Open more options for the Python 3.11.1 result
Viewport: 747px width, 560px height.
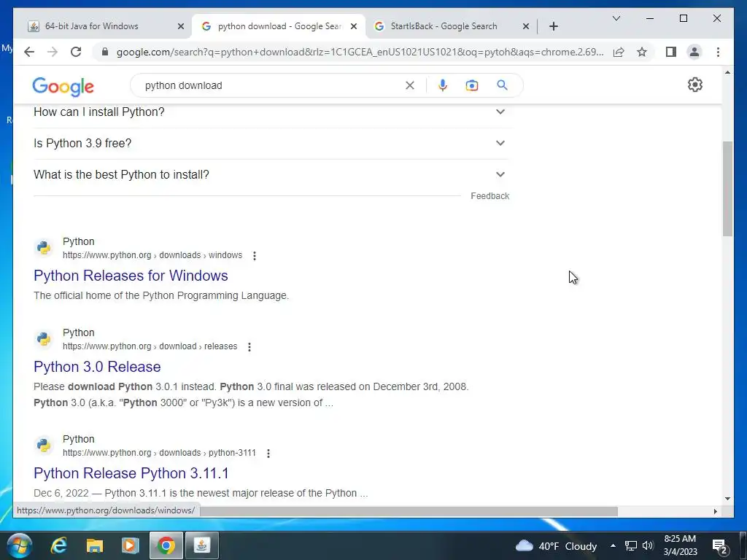[268, 454]
